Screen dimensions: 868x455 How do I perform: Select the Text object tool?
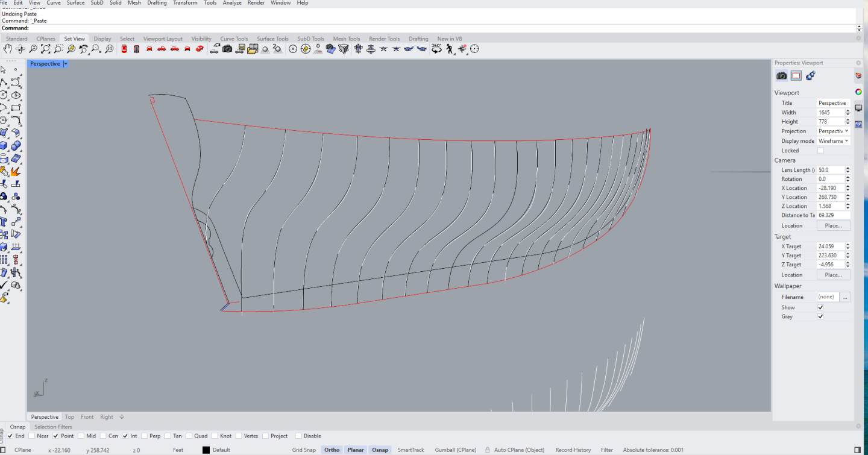coord(4,222)
